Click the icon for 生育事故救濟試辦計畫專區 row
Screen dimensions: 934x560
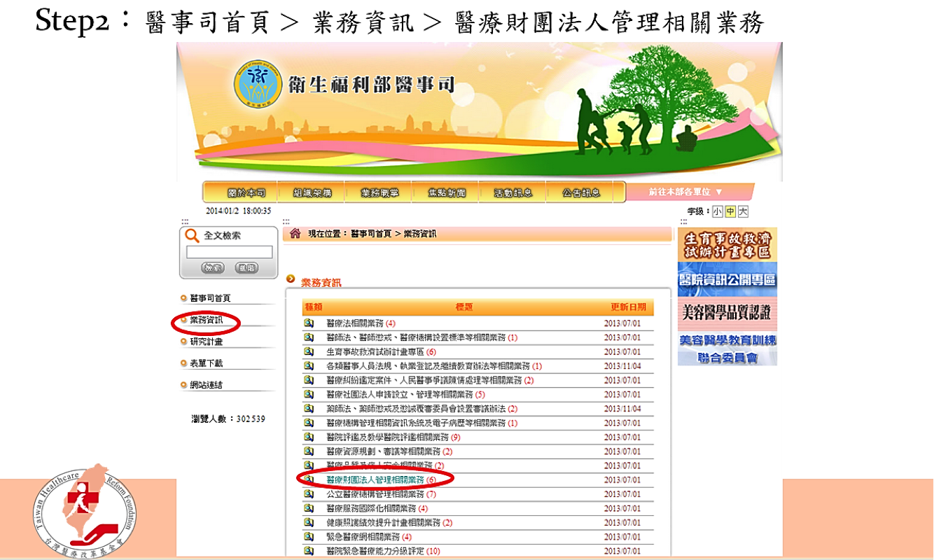(x=309, y=351)
